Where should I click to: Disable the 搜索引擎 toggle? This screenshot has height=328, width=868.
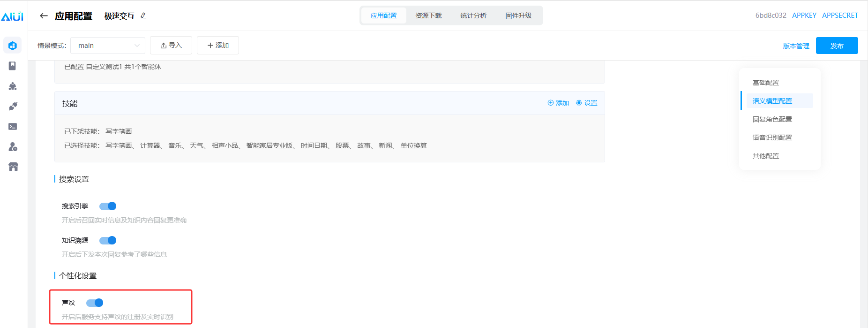click(x=108, y=206)
